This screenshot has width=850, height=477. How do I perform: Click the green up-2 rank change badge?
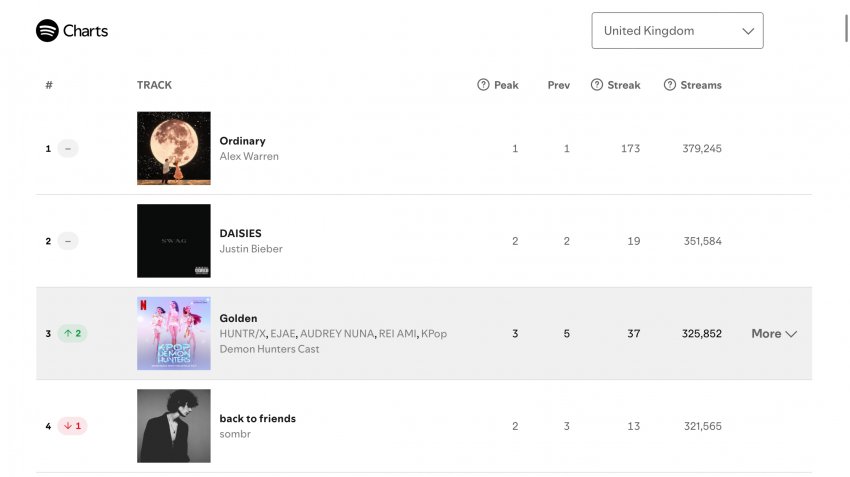click(72, 334)
